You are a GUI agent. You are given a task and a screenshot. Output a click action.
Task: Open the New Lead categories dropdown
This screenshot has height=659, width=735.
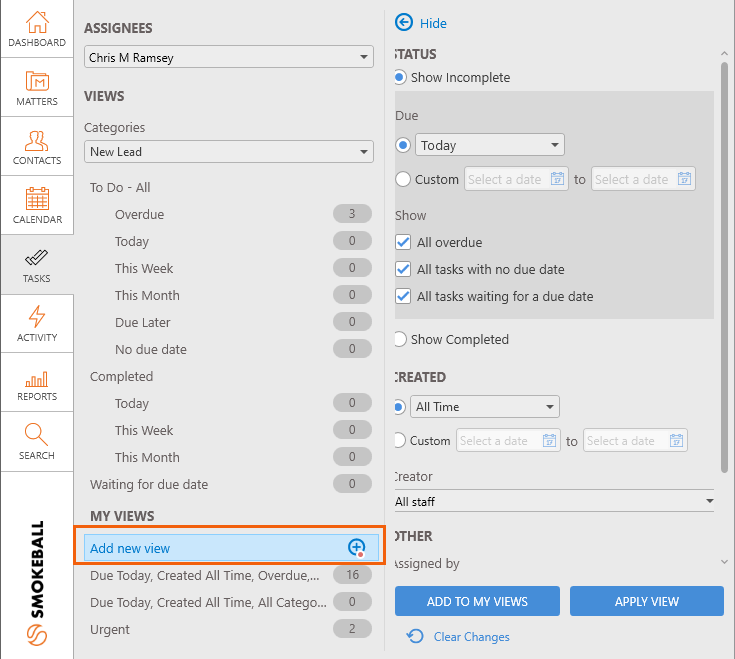tap(229, 152)
